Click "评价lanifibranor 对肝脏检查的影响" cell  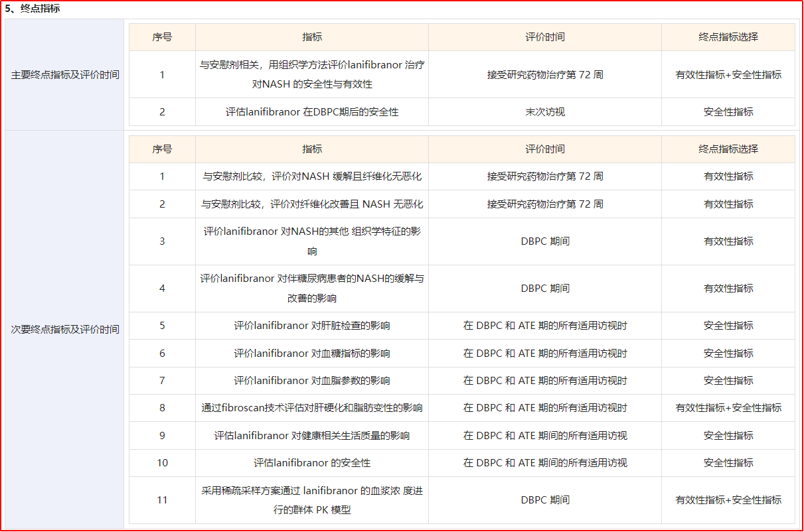pyautogui.click(x=312, y=326)
